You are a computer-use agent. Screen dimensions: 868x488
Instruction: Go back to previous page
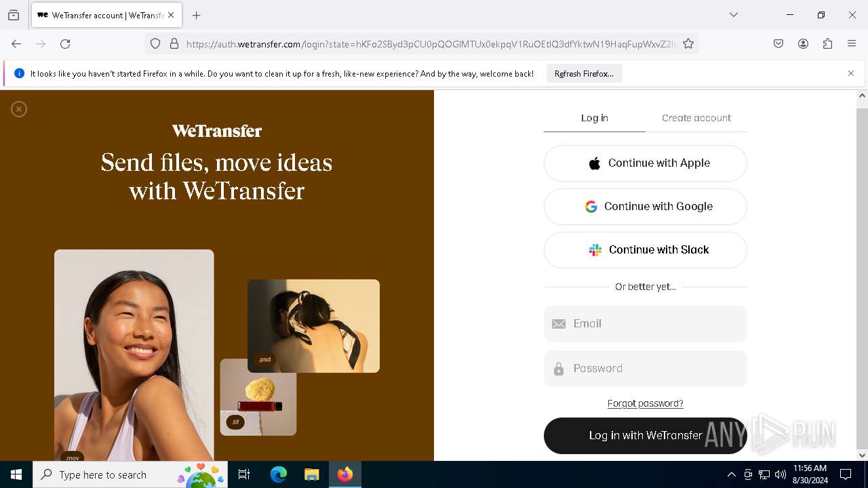16,44
